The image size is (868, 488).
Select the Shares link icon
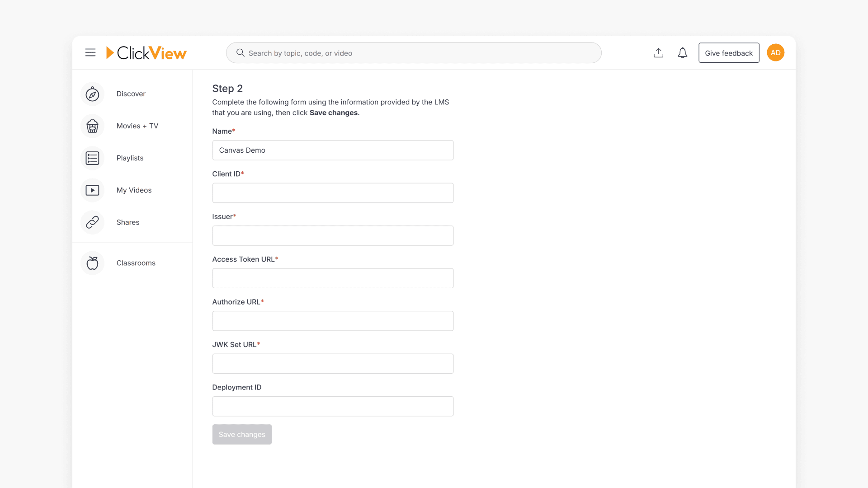(x=92, y=222)
